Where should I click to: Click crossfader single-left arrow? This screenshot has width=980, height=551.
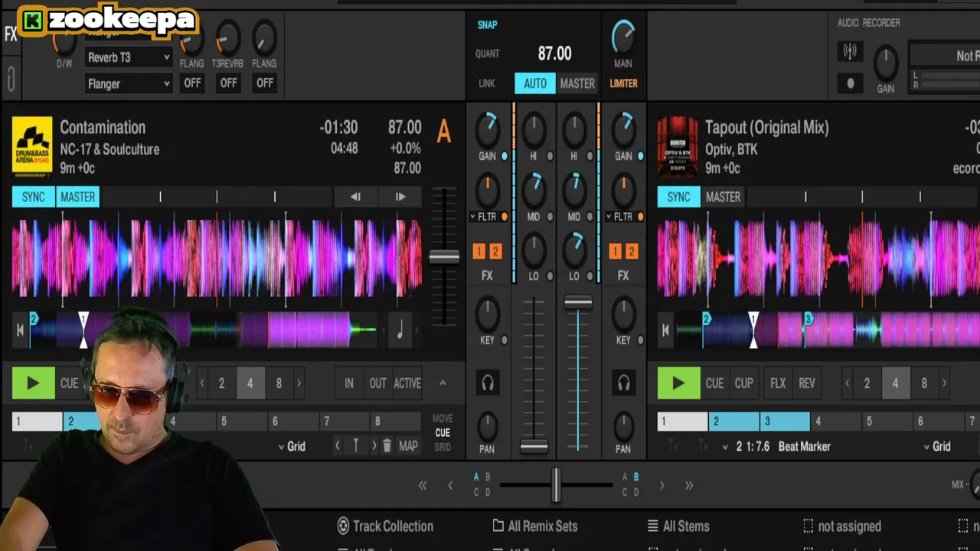click(450, 485)
